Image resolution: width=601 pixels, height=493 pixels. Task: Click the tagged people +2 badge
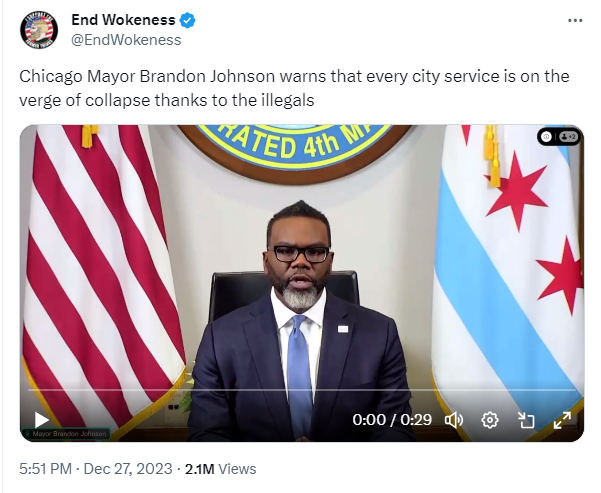tap(568, 136)
